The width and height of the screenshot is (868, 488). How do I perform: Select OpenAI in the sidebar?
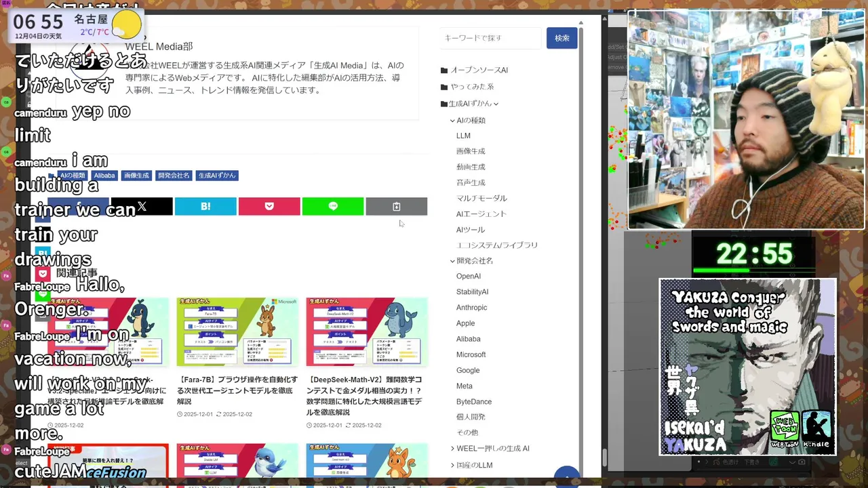[469, 277]
